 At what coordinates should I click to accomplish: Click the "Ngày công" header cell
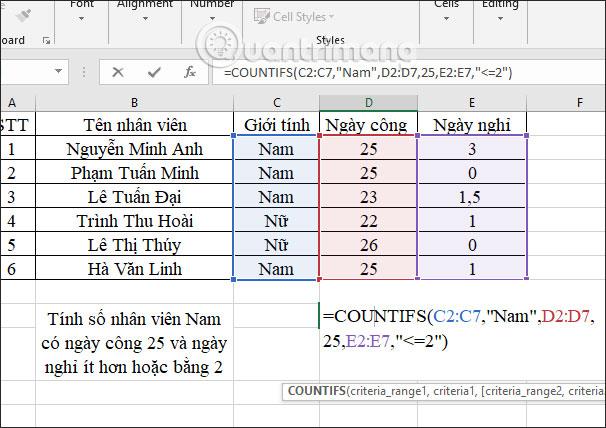click(368, 124)
